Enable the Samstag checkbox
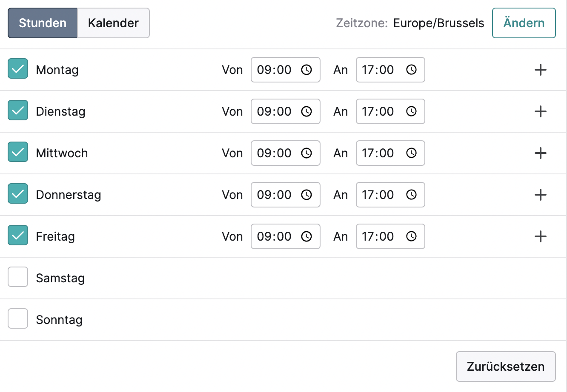Viewport: 567px width, 392px height. pyautogui.click(x=18, y=277)
